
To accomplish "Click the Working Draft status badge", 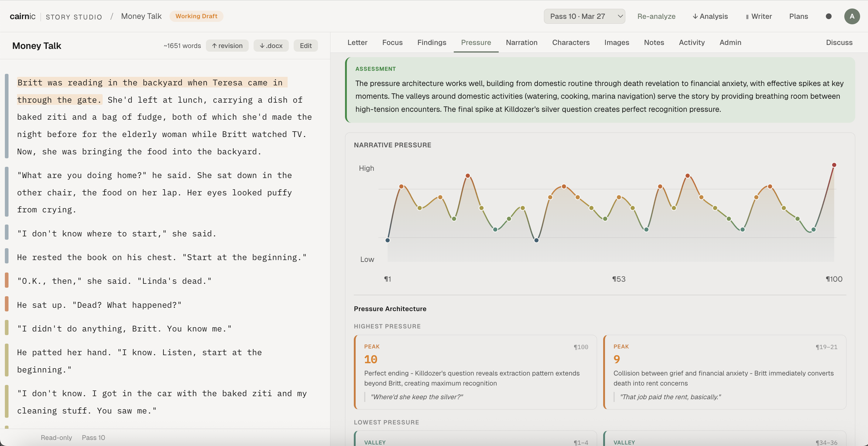I will coord(196,16).
